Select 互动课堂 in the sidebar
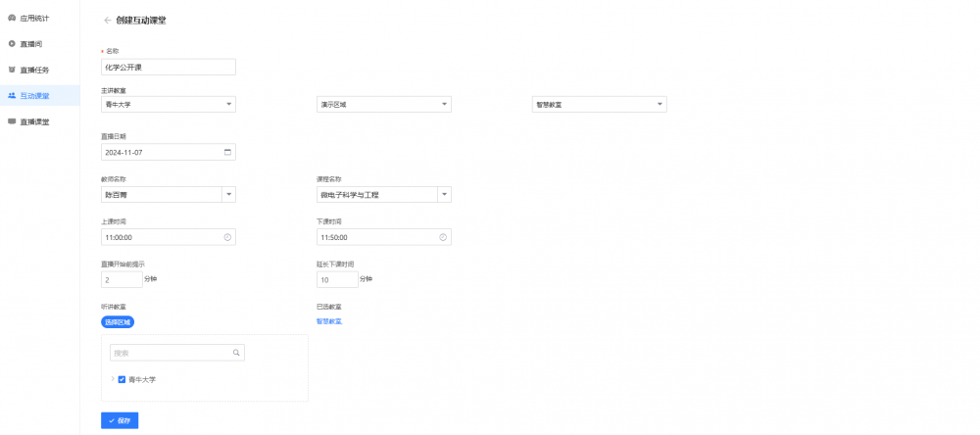Viewport: 980px width, 435px height. pyautogui.click(x=34, y=96)
